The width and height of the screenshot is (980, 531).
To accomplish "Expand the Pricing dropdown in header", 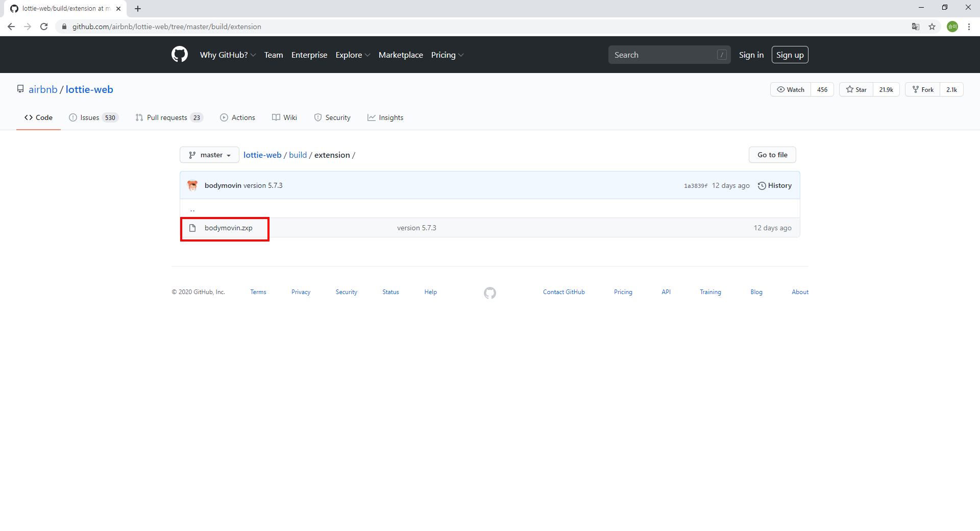I will click(447, 55).
